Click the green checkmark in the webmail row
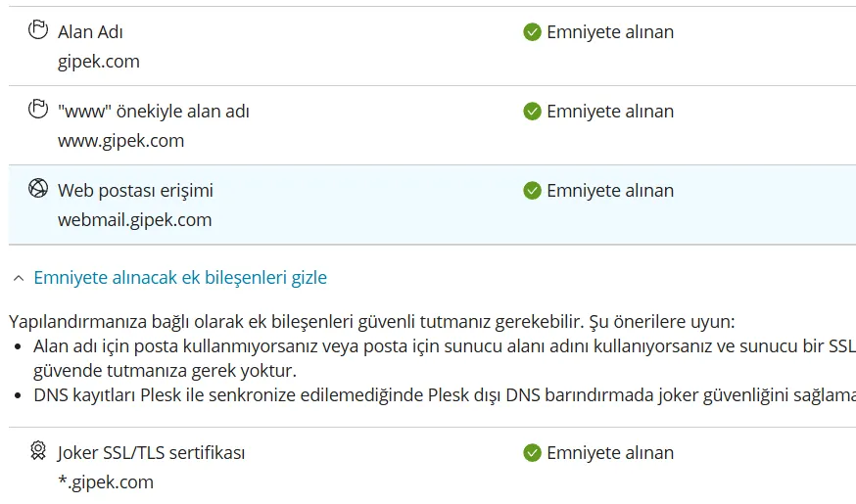 pyautogui.click(x=532, y=191)
